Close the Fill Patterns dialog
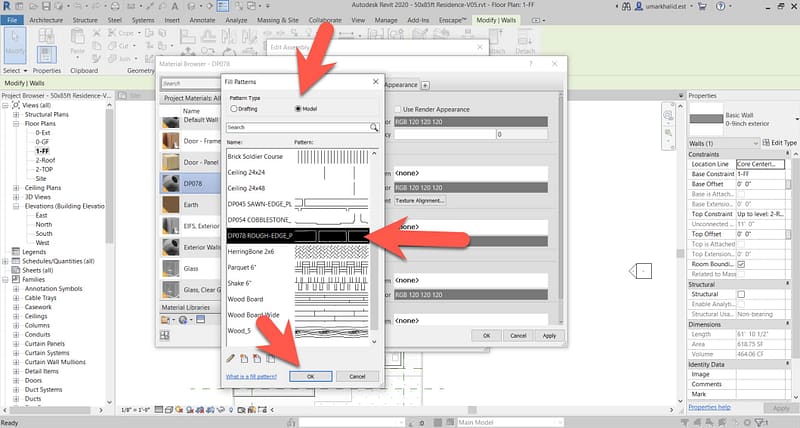Image resolution: width=800 pixels, height=428 pixels. point(375,81)
